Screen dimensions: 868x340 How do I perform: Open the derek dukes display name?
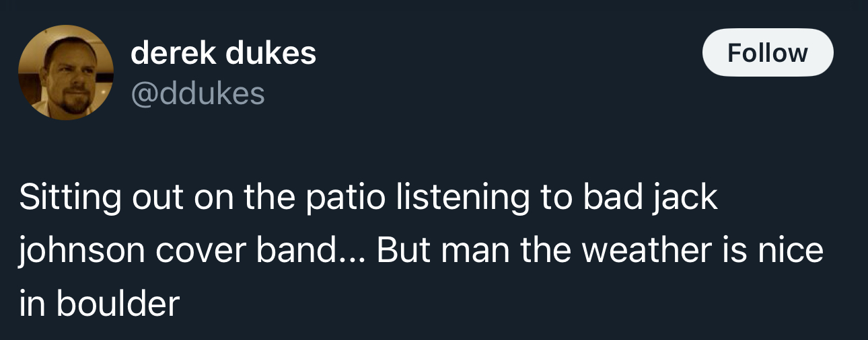(223, 53)
